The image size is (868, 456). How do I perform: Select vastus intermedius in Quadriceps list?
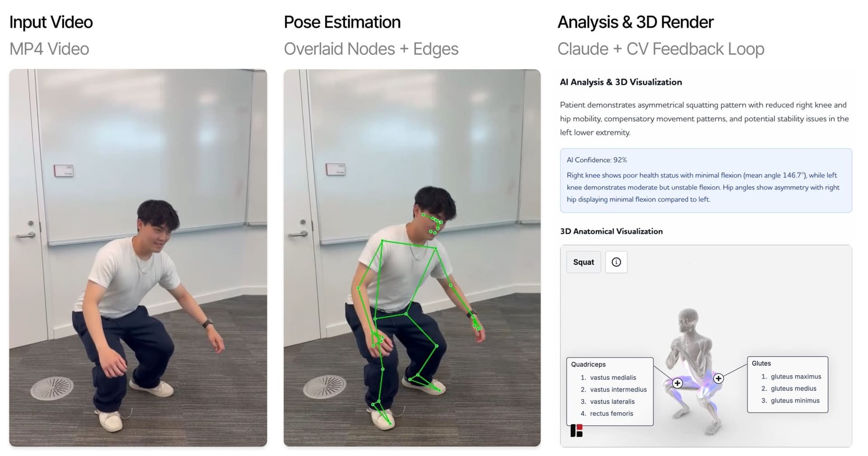point(618,390)
